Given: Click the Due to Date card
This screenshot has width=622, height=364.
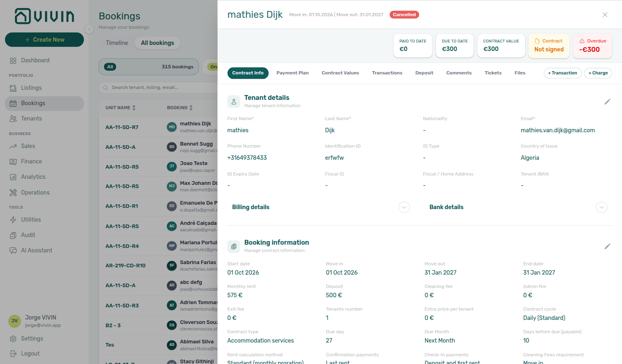Looking at the screenshot, I should click(x=455, y=46).
